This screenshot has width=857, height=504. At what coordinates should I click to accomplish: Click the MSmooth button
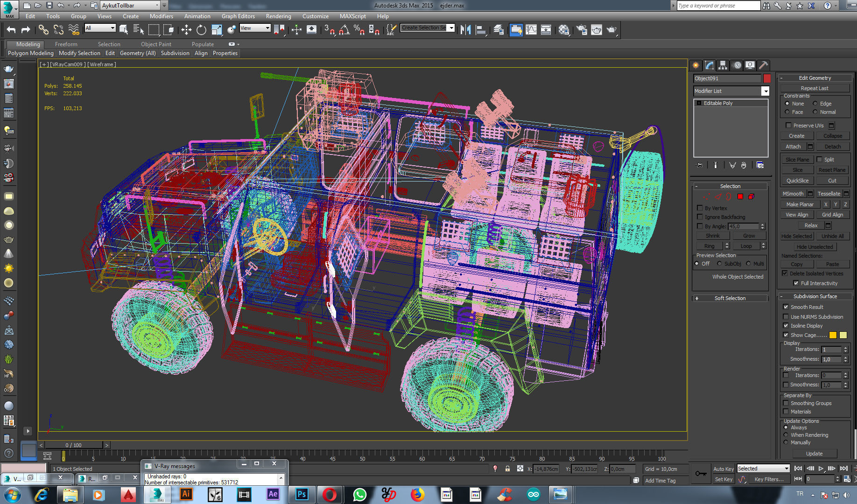click(x=793, y=194)
